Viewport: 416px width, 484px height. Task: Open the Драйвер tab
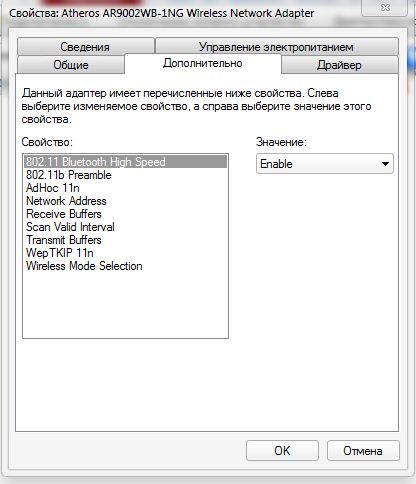340,65
